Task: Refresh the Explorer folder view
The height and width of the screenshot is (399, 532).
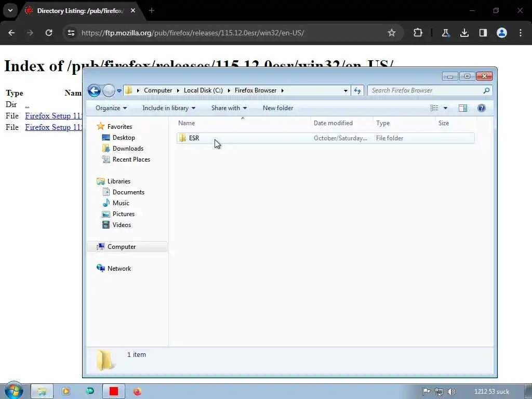Action: coord(357,90)
